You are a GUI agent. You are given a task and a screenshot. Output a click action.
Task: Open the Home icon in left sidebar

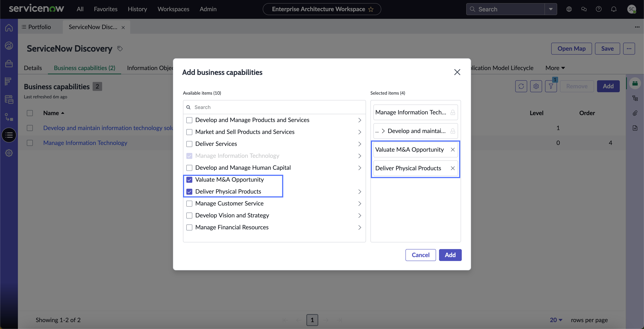(9, 28)
